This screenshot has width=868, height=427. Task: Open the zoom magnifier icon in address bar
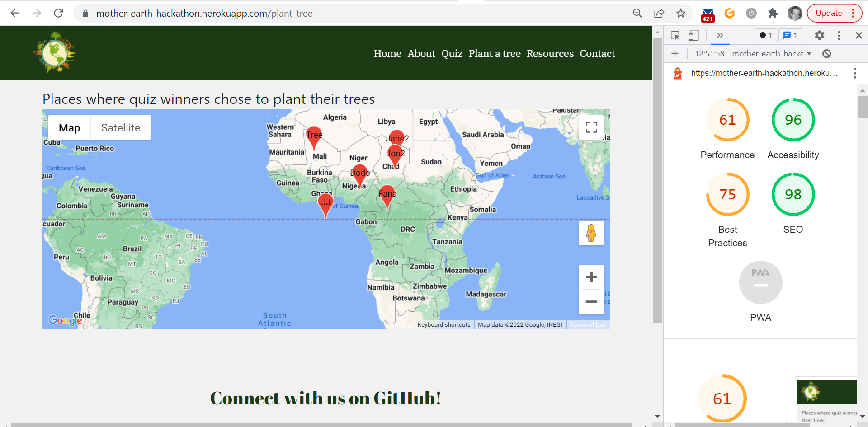pos(637,13)
